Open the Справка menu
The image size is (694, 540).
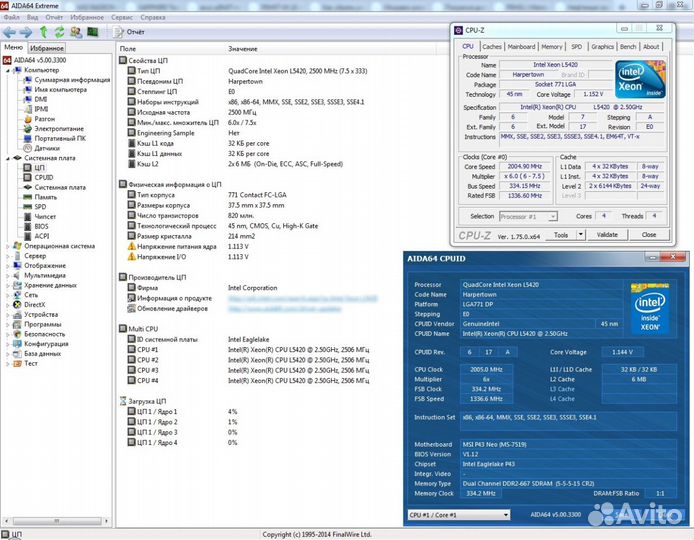pos(153,17)
